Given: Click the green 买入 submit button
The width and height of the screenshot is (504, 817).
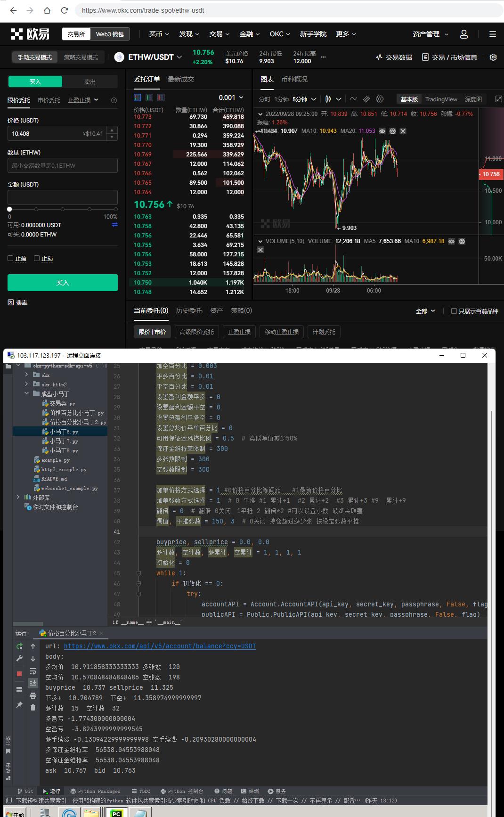Looking at the screenshot, I should (63, 283).
